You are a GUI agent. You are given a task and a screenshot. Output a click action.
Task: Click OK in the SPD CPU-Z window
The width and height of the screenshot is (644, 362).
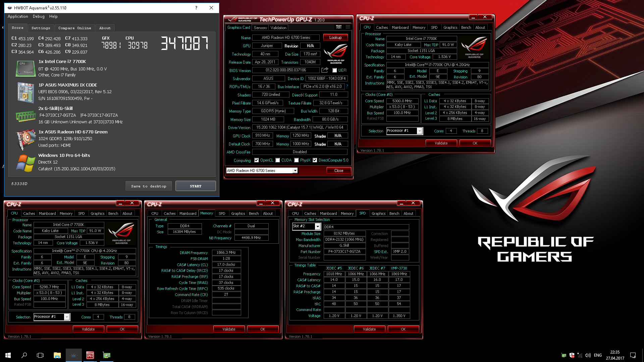click(403, 329)
